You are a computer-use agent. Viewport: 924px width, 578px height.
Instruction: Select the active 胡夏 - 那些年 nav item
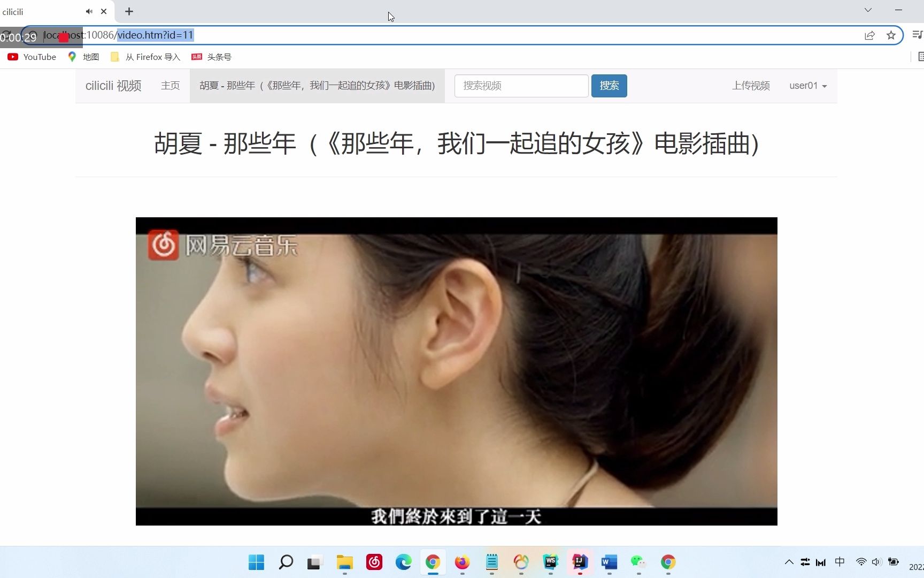point(317,86)
